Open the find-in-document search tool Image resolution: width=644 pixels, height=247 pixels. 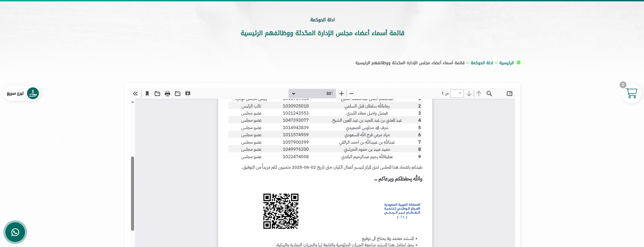click(x=489, y=93)
